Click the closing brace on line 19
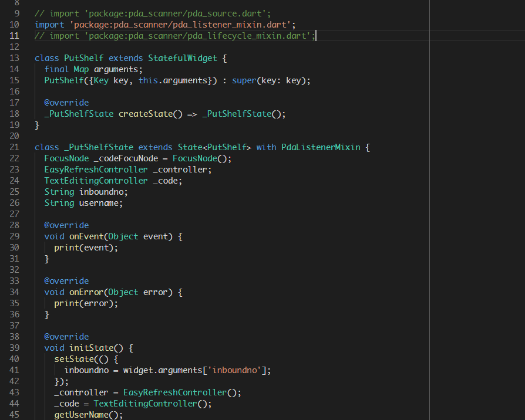This screenshot has height=420, width=525. (x=37, y=125)
